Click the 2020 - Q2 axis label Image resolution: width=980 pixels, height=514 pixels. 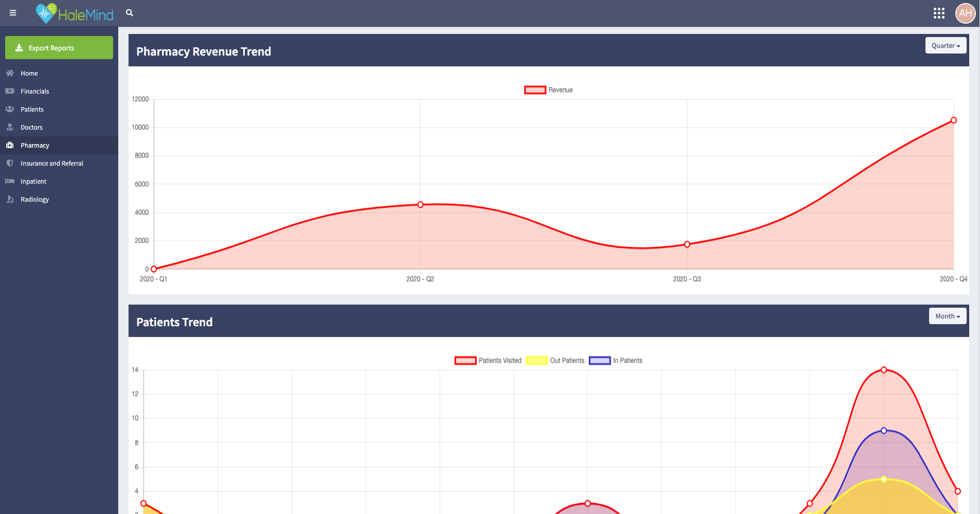click(420, 279)
